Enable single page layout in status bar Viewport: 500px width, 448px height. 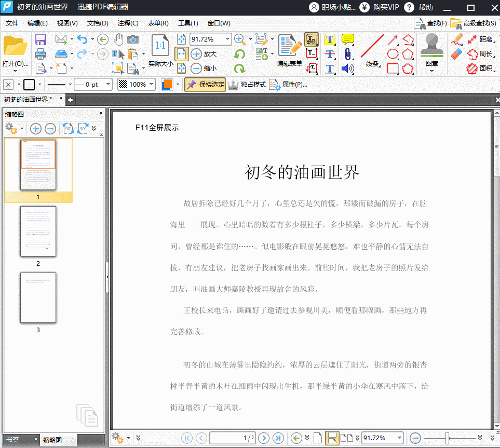coord(318,438)
